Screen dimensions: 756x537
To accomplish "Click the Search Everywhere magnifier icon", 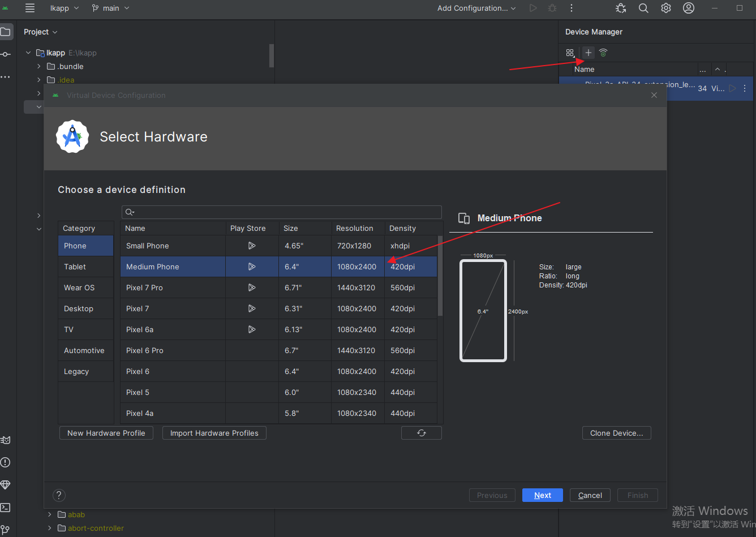I will pos(643,8).
